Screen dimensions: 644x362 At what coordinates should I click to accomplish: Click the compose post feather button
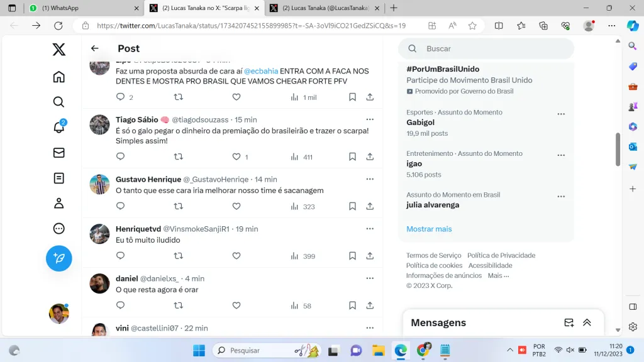click(58, 258)
